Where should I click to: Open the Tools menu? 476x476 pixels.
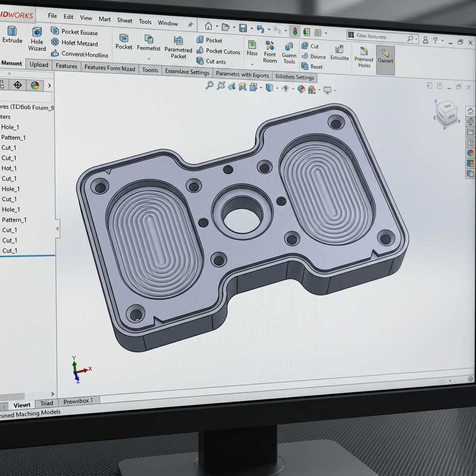coord(145,21)
